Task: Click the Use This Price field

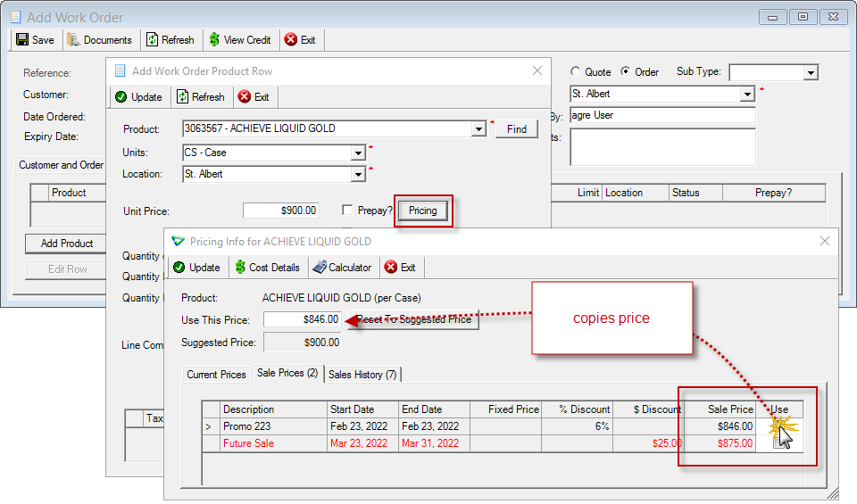Action: click(x=303, y=319)
